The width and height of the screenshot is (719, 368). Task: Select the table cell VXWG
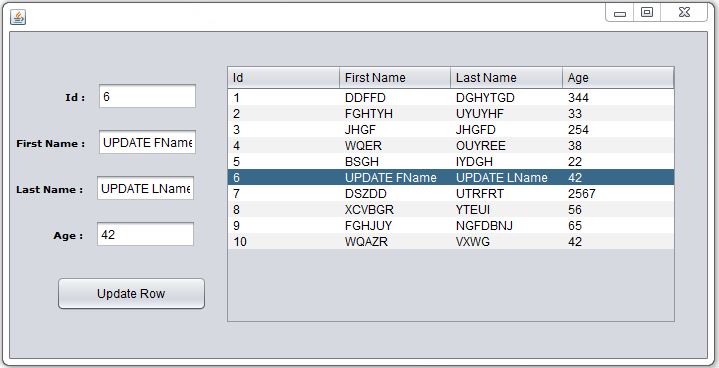506,242
